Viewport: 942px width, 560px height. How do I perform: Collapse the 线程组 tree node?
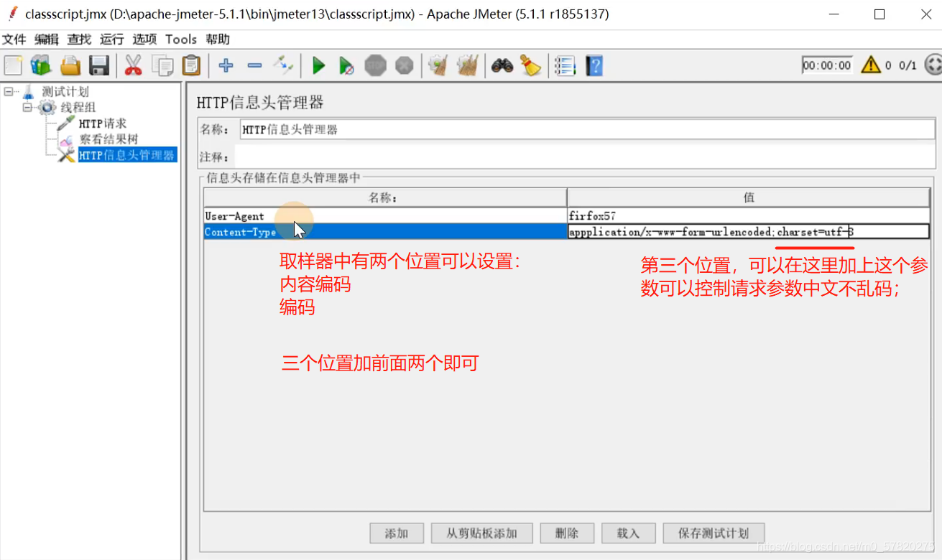click(27, 108)
